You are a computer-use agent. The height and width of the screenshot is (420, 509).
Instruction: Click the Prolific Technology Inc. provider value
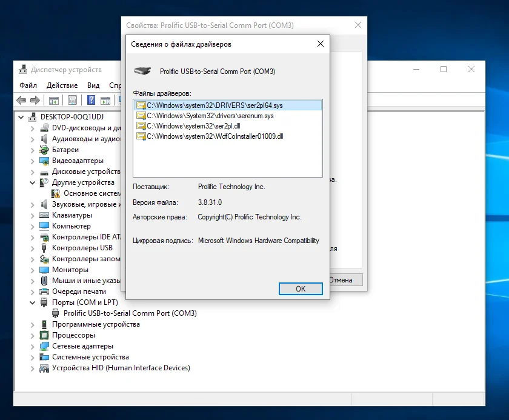coord(231,187)
